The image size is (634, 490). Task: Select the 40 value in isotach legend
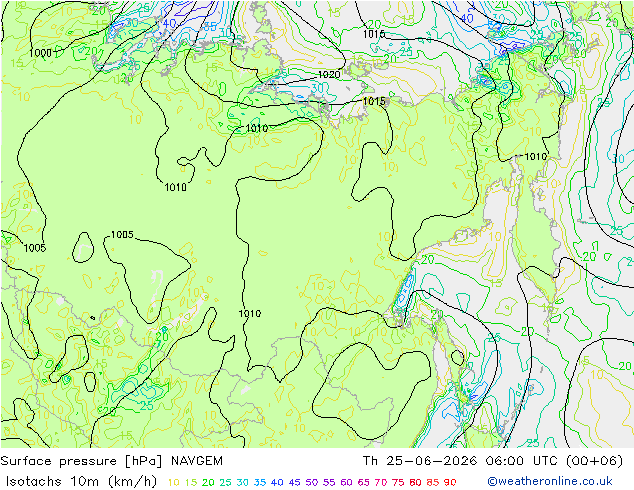click(x=277, y=482)
